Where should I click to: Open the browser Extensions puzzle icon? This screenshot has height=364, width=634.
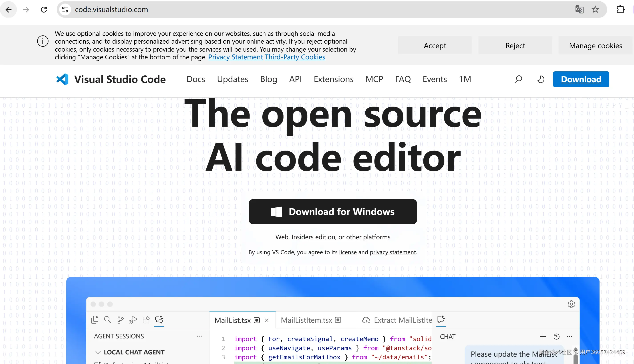click(620, 10)
